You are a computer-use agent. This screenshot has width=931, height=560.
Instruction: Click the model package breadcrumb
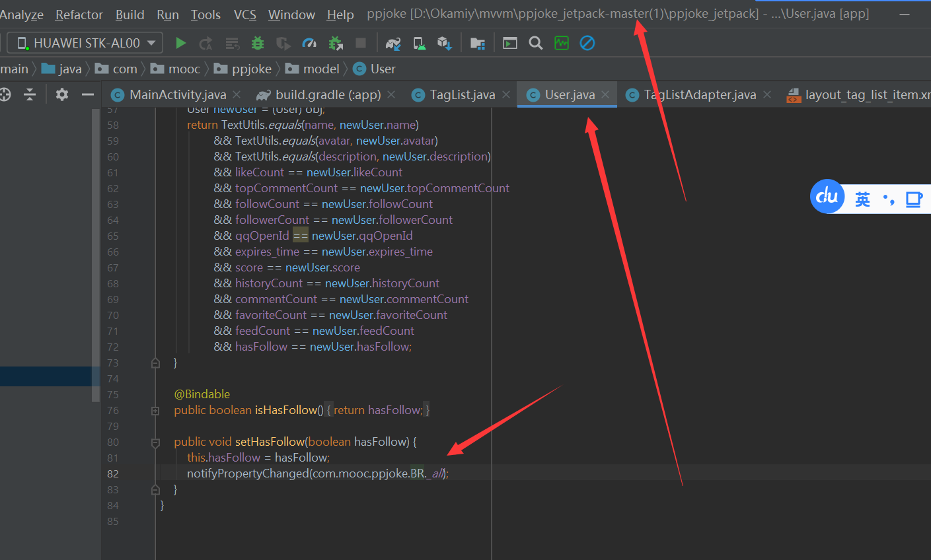313,69
